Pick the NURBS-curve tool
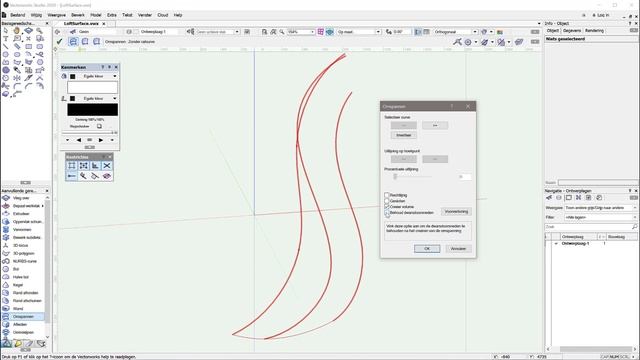The width and height of the screenshot is (640, 360). 23,261
